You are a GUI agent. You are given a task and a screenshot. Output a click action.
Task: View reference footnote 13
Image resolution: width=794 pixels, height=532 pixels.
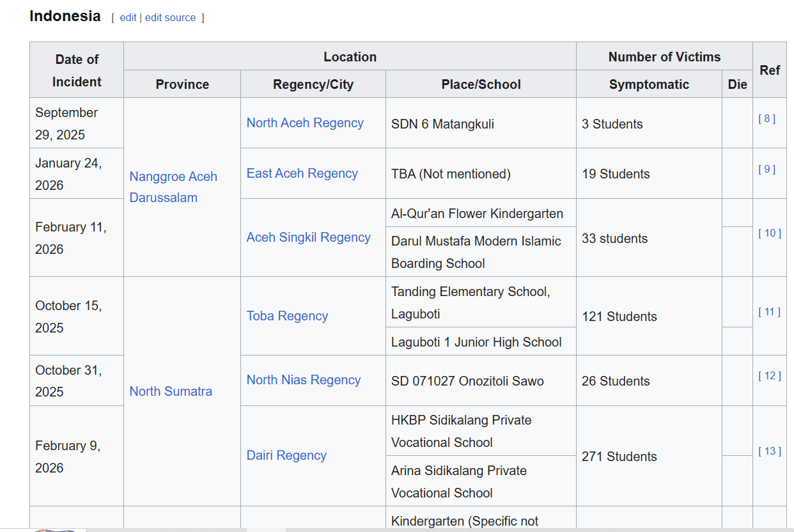[770, 451]
